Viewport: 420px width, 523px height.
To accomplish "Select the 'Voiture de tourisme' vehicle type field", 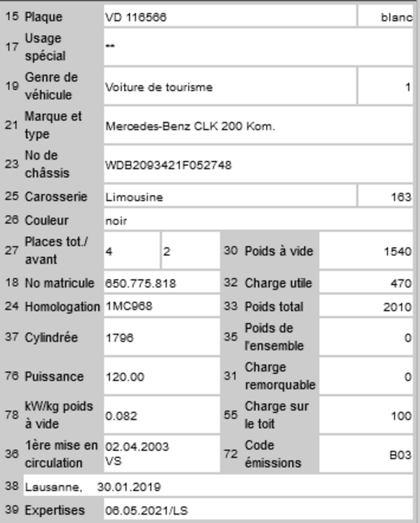I will 230,87.
